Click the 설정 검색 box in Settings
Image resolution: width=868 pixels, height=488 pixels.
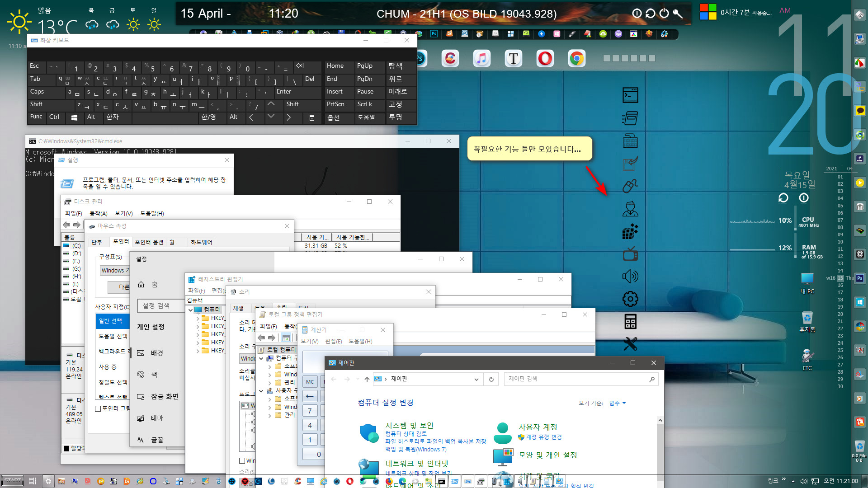click(161, 306)
